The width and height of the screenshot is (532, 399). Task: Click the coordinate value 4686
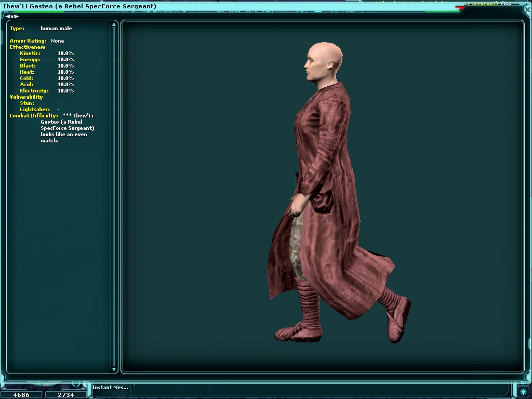coord(21,395)
